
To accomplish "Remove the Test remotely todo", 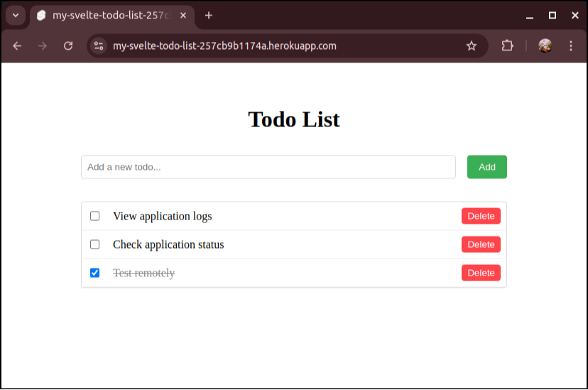I will pyautogui.click(x=481, y=273).
